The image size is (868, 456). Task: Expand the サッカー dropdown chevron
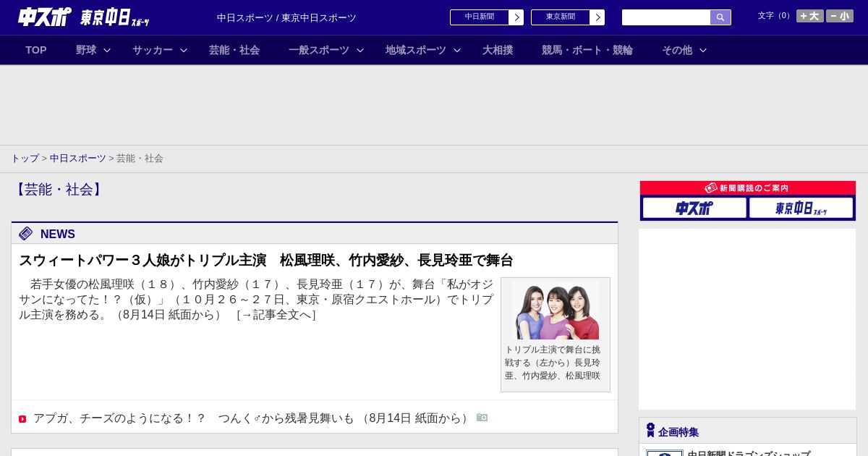pos(184,51)
